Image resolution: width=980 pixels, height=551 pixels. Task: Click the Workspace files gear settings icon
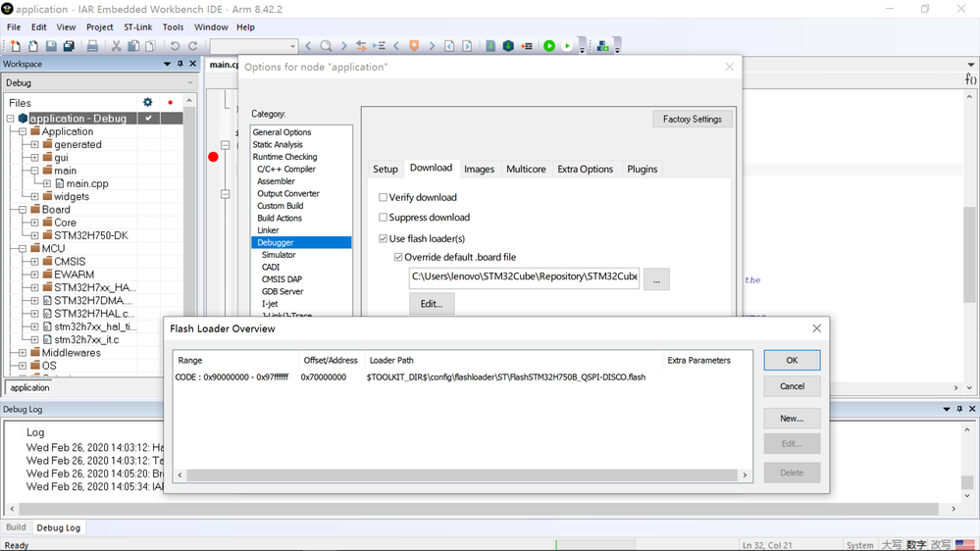[x=147, y=102]
